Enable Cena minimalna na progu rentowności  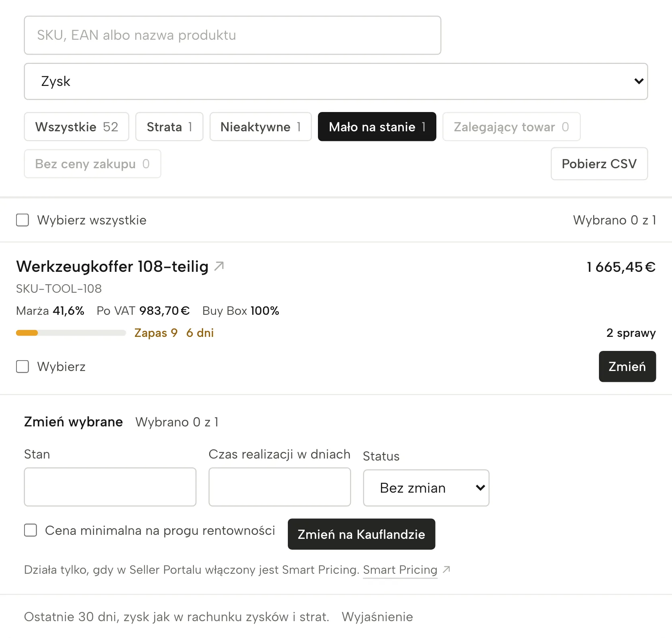31,530
